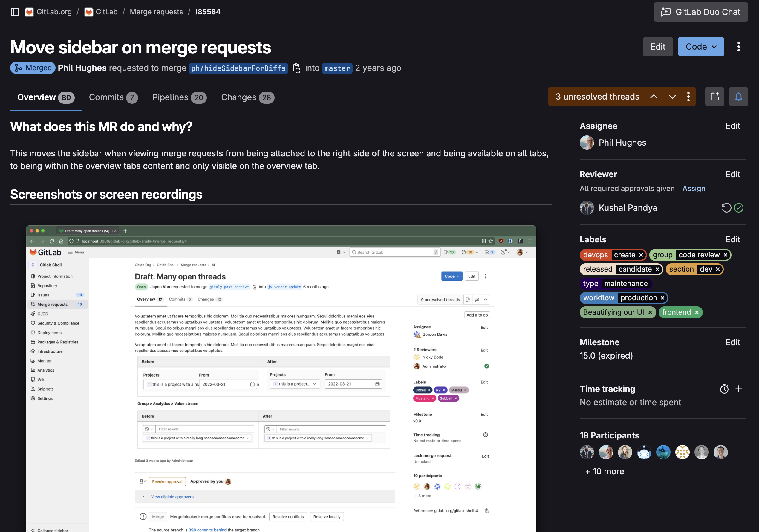Show the 10 more hidden participants

[x=604, y=471]
